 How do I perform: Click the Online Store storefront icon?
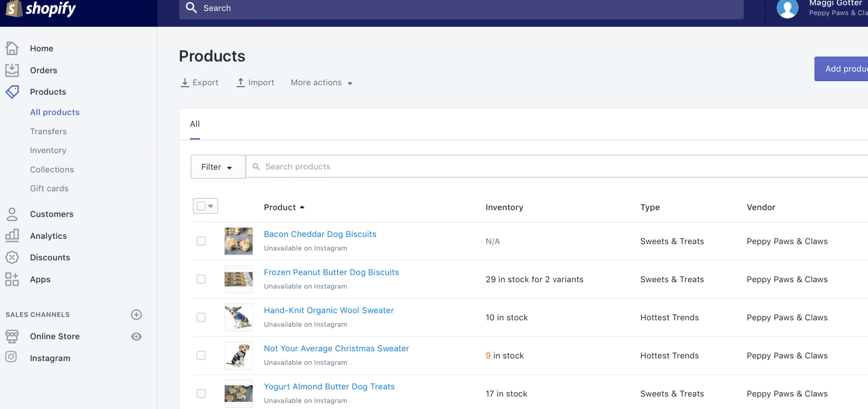[12, 336]
